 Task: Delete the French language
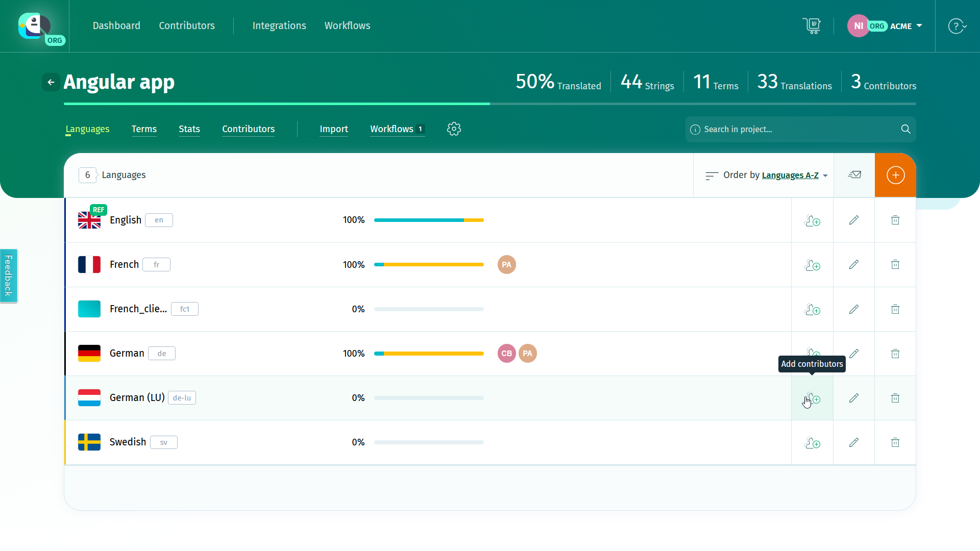[895, 264]
